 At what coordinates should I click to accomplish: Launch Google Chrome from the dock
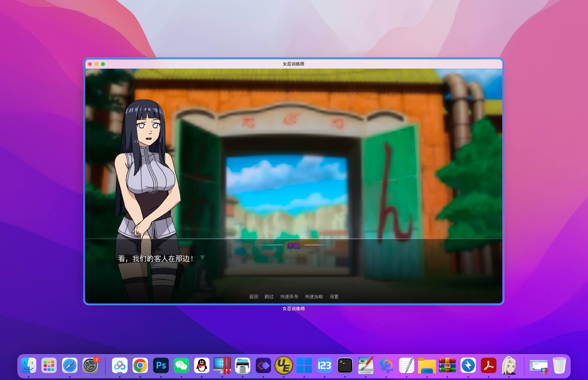click(140, 365)
